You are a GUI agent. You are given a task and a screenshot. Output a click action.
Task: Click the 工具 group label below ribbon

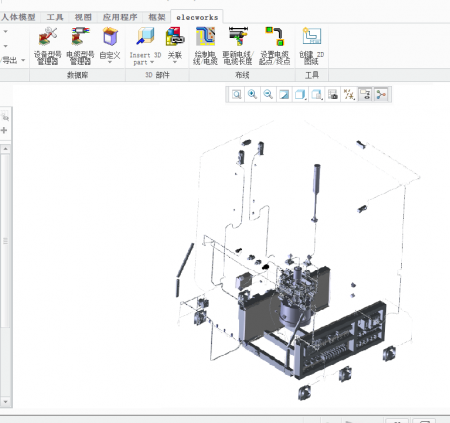[x=312, y=75]
